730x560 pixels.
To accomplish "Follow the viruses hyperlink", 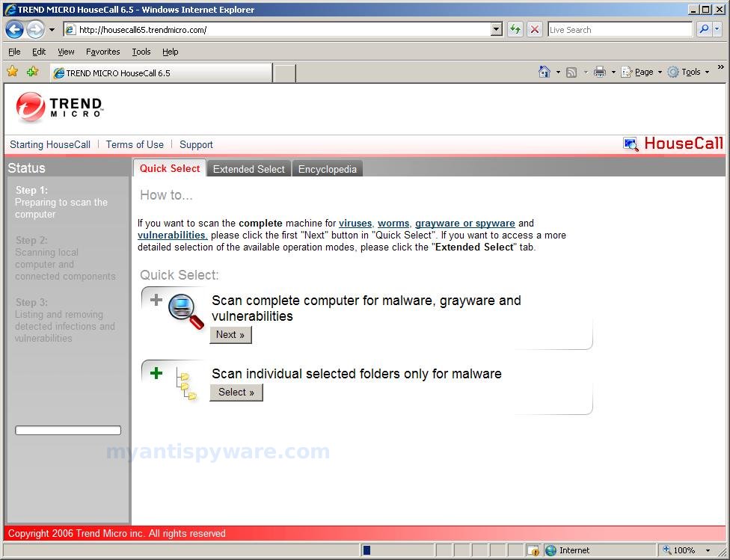I will point(355,224).
